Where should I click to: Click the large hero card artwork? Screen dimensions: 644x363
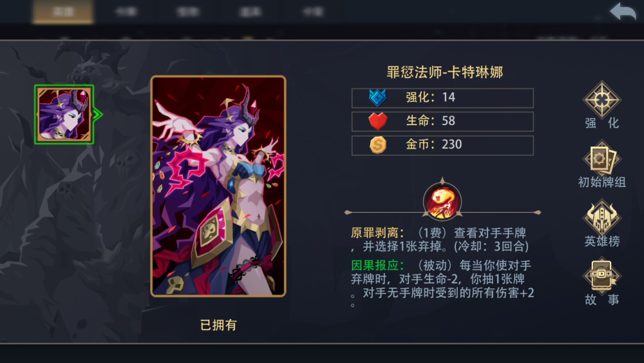(x=218, y=186)
